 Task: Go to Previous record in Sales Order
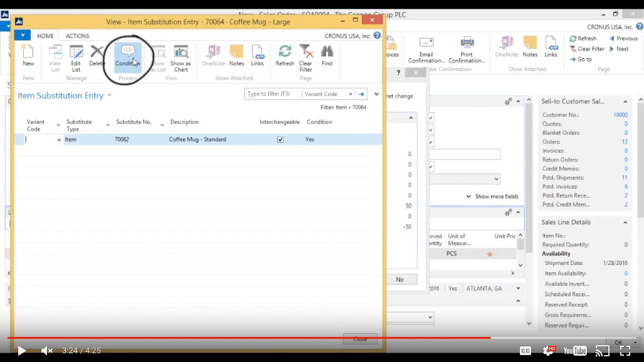(x=623, y=39)
